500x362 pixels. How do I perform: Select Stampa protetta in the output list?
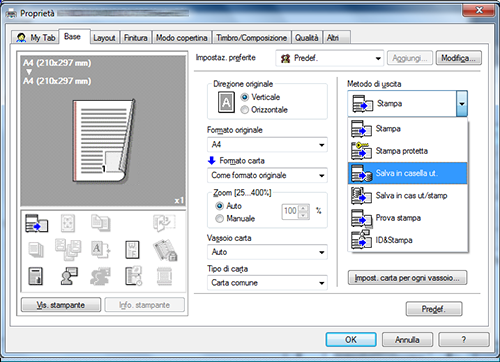pos(408,151)
